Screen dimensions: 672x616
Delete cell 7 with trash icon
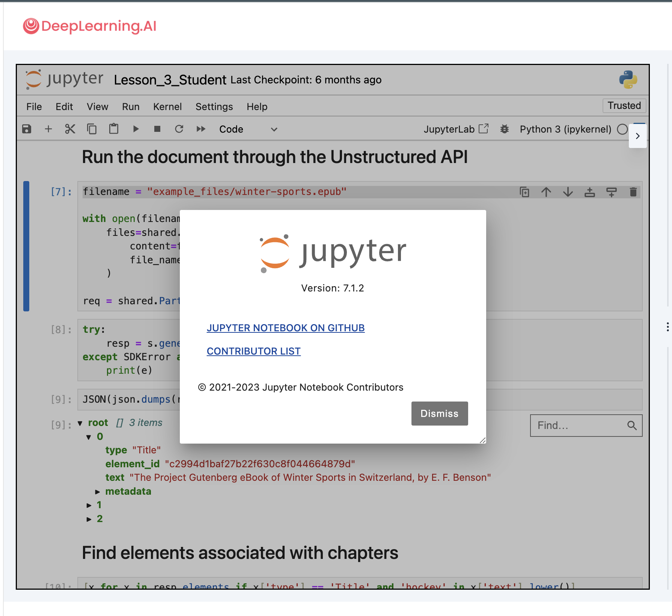[633, 192]
